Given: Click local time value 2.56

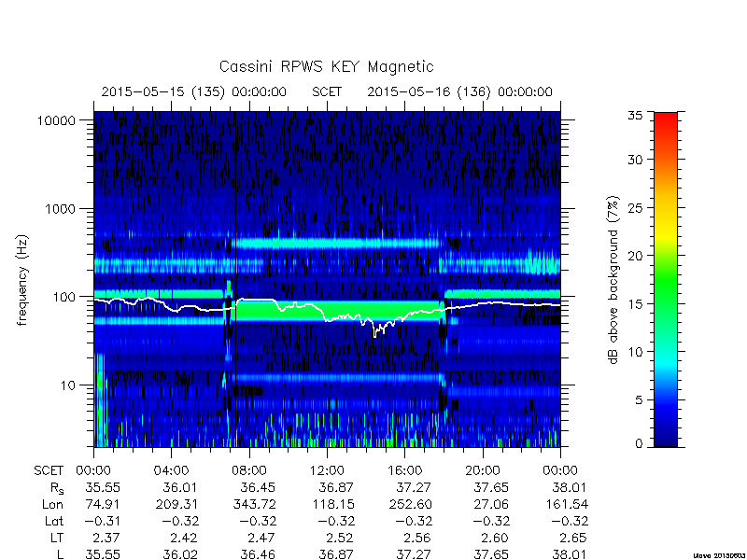Looking at the screenshot, I should pyautogui.click(x=417, y=539).
